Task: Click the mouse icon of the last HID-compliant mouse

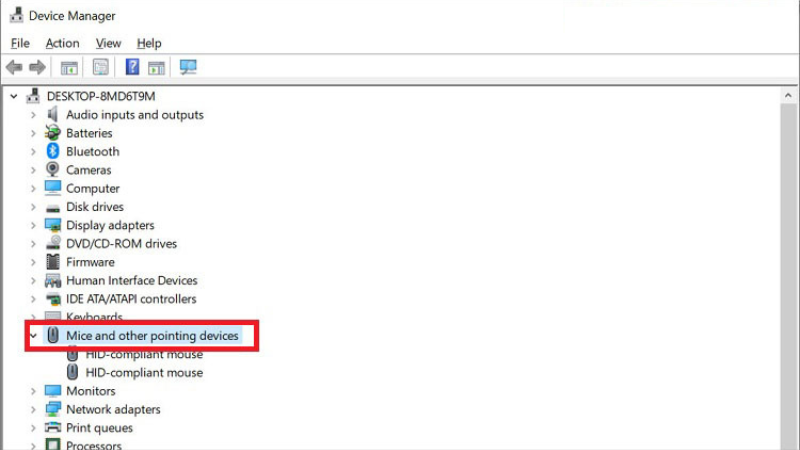Action: coord(72,372)
